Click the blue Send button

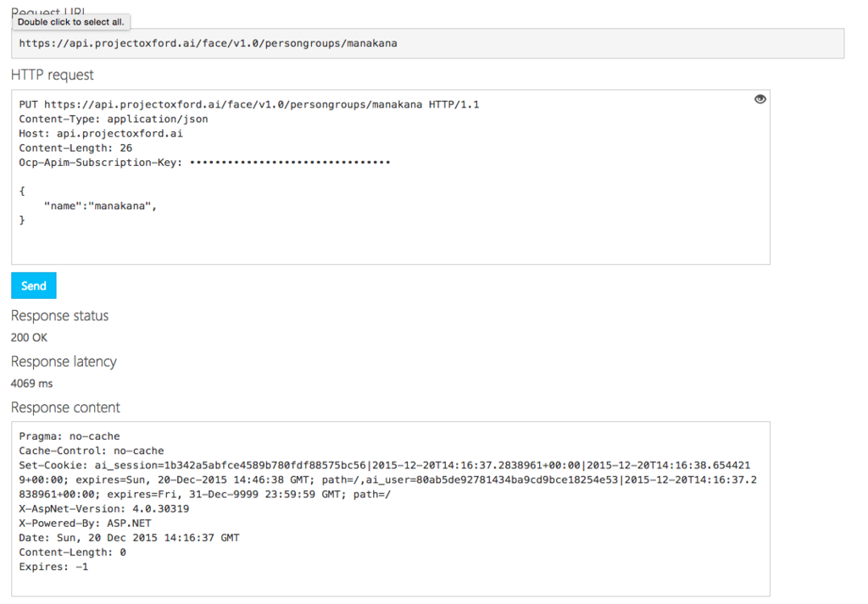click(34, 285)
